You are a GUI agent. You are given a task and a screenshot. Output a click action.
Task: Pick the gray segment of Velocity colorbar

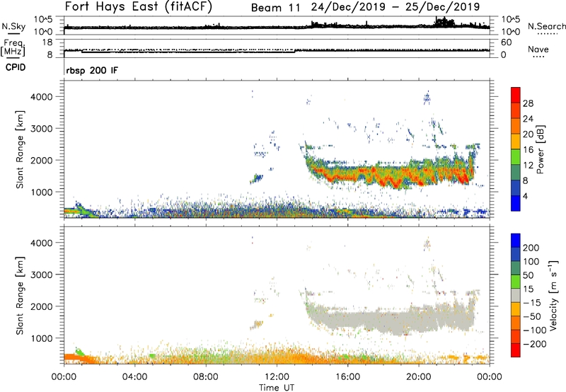(516, 295)
